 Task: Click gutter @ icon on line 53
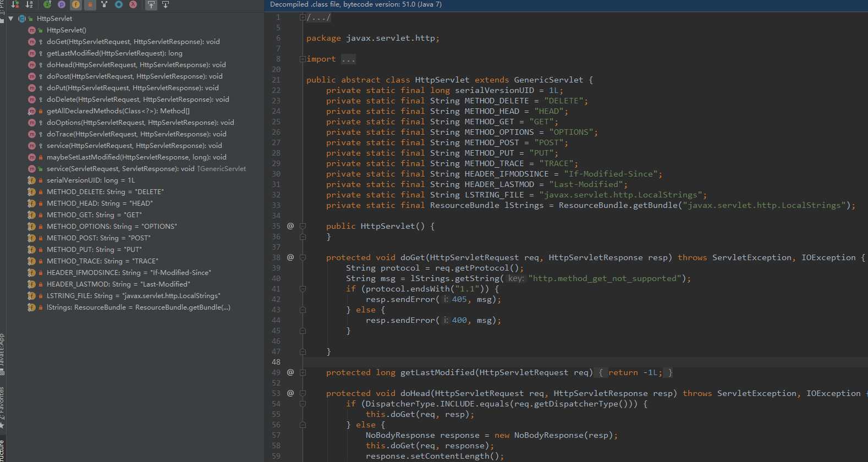(x=290, y=393)
